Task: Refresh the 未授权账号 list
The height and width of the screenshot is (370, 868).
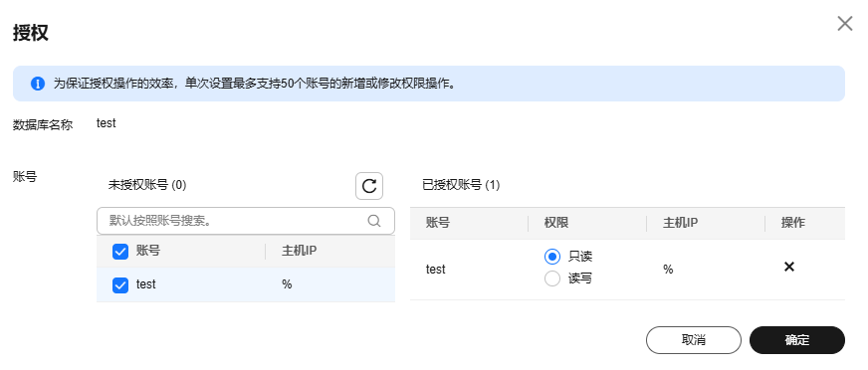Action: (x=369, y=186)
